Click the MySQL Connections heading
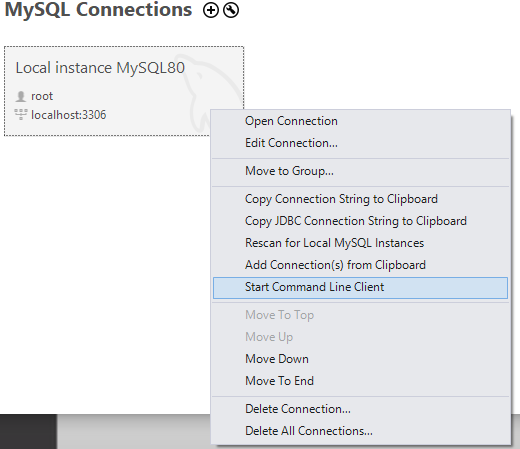The width and height of the screenshot is (520, 449). pyautogui.click(x=98, y=10)
